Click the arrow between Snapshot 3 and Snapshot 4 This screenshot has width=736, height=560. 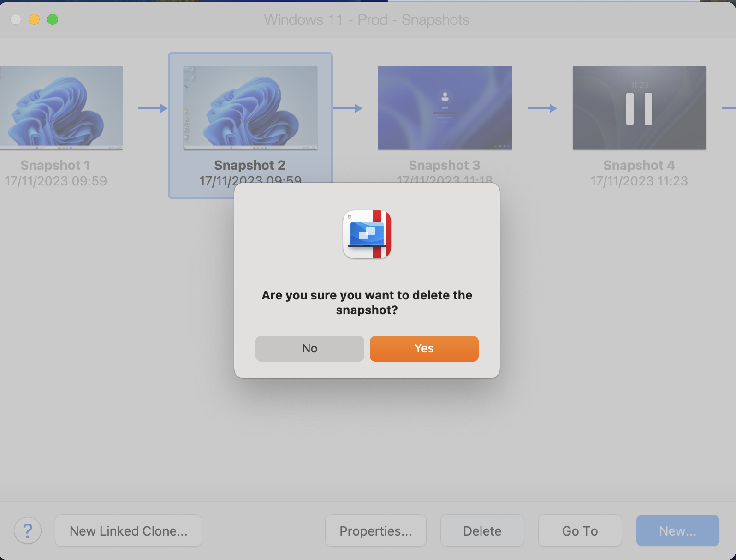(x=542, y=108)
